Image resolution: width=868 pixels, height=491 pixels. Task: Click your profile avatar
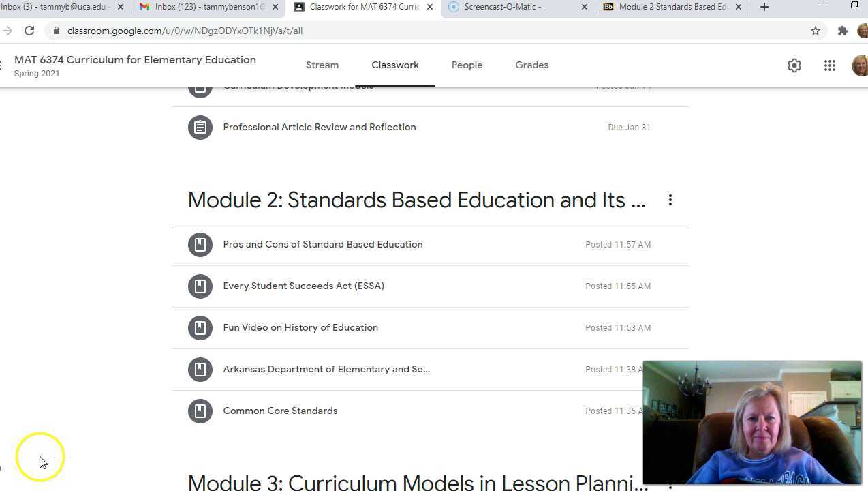tap(858, 65)
